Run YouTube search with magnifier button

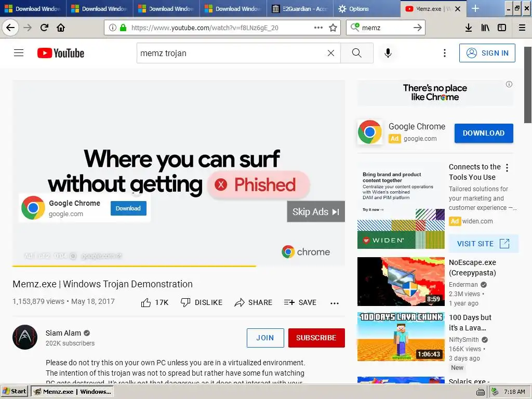[x=356, y=53]
